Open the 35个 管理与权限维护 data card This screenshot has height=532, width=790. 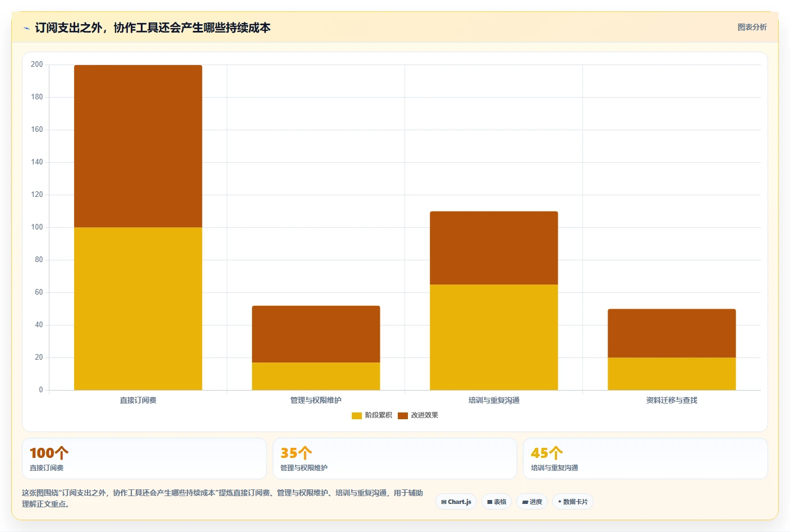pos(394,458)
